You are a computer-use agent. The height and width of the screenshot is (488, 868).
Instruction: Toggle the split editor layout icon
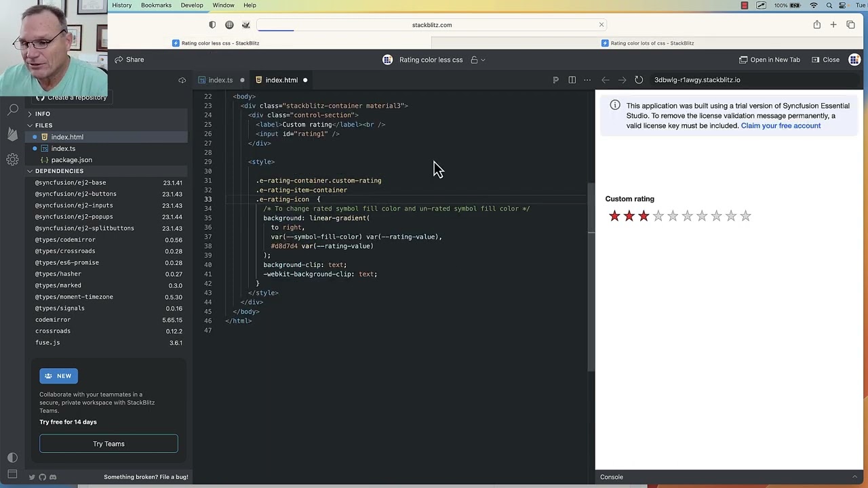click(572, 80)
